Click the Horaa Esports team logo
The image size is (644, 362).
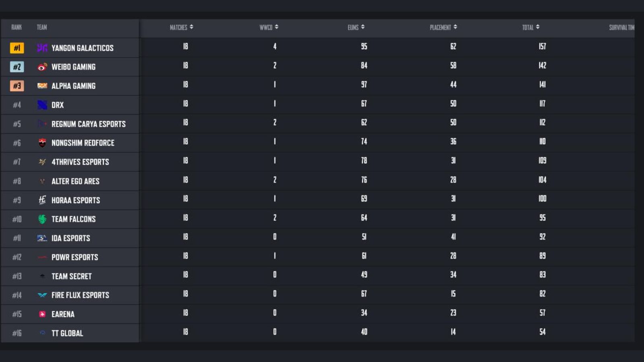(x=42, y=200)
